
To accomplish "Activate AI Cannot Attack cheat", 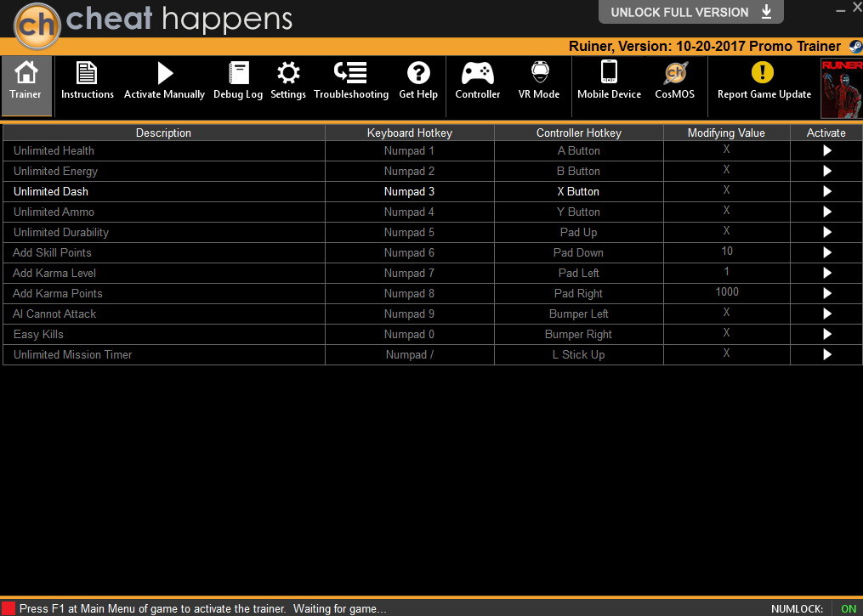I will (x=826, y=314).
